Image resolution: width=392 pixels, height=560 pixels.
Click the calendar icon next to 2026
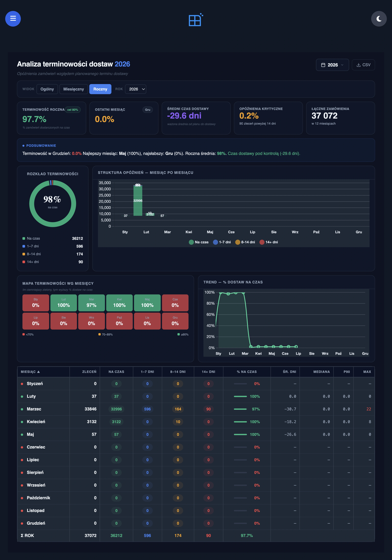pyautogui.click(x=323, y=65)
